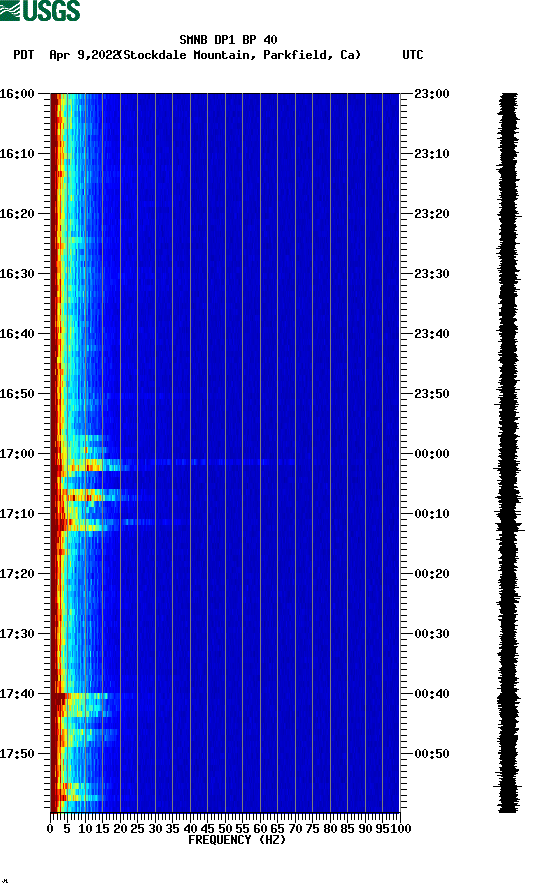Click the '00:00' UTC time label
The height and width of the screenshot is (892, 552).
[x=432, y=454]
